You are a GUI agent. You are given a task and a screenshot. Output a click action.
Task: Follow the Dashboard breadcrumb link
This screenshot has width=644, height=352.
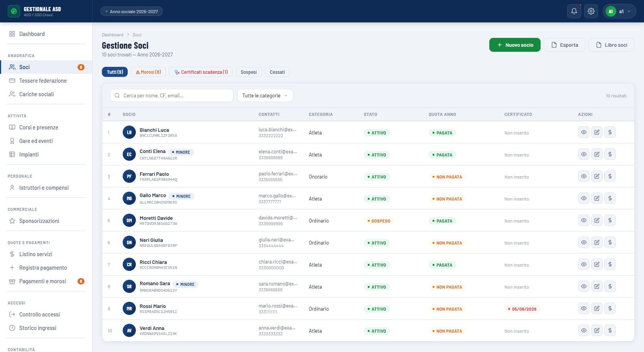pos(113,35)
